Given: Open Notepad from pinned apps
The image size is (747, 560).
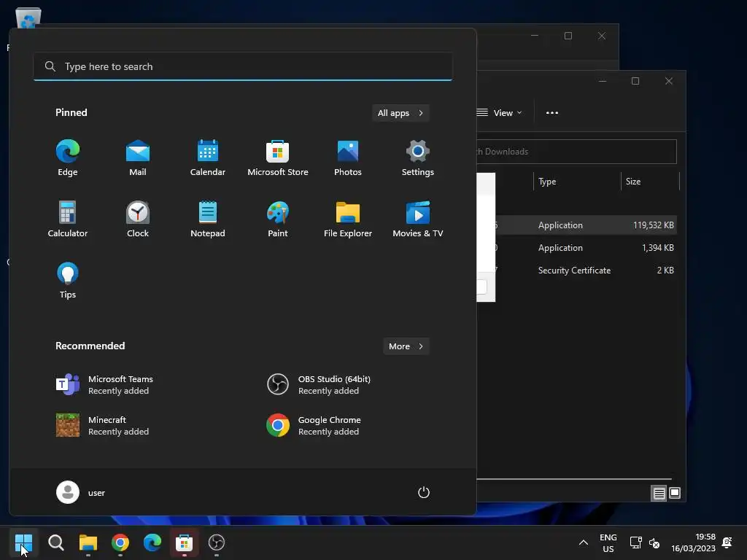Looking at the screenshot, I should (x=208, y=219).
